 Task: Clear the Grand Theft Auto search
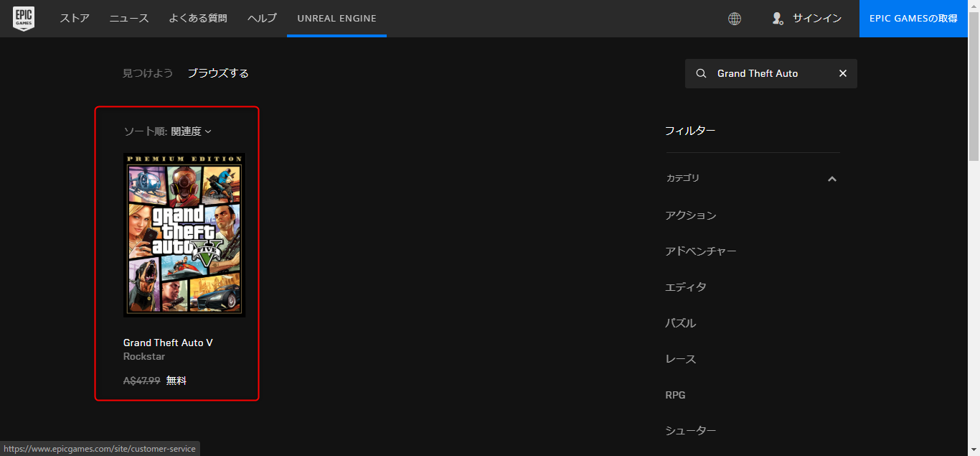(843, 73)
